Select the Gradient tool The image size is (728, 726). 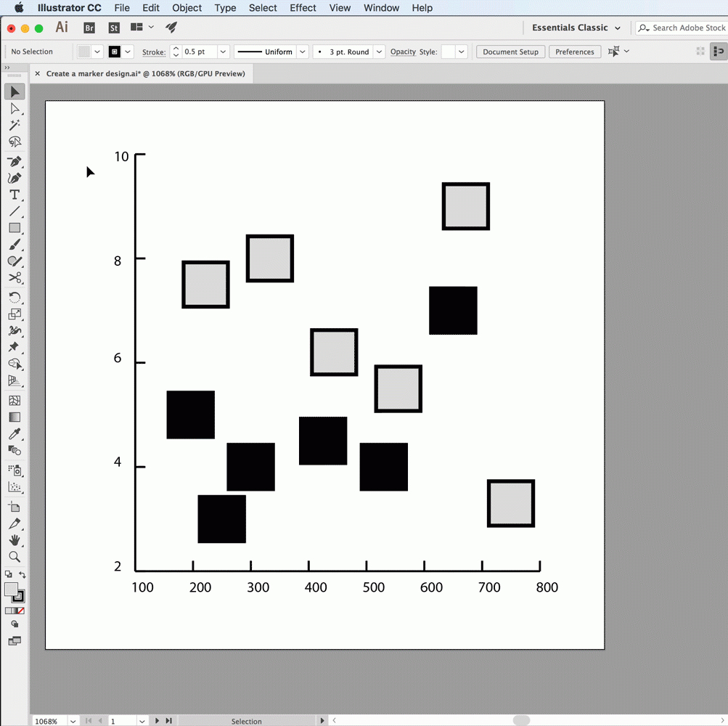[15, 417]
